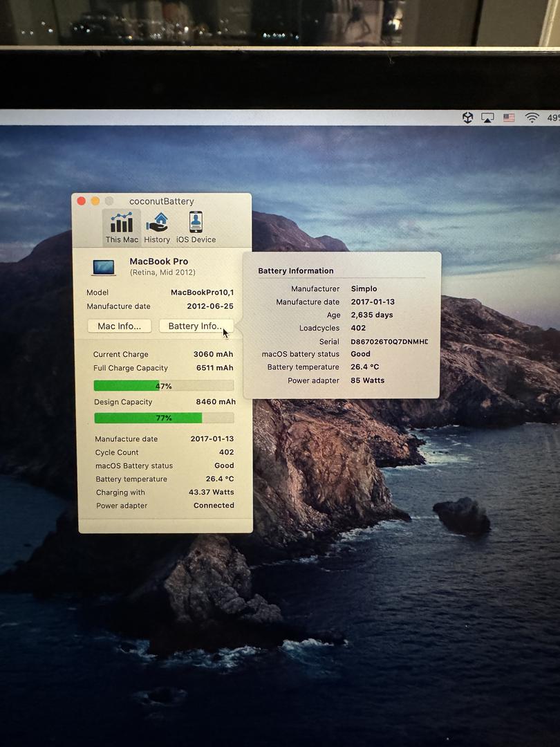
Task: Click the 43.37 Watts charging value
Action: 212,492
